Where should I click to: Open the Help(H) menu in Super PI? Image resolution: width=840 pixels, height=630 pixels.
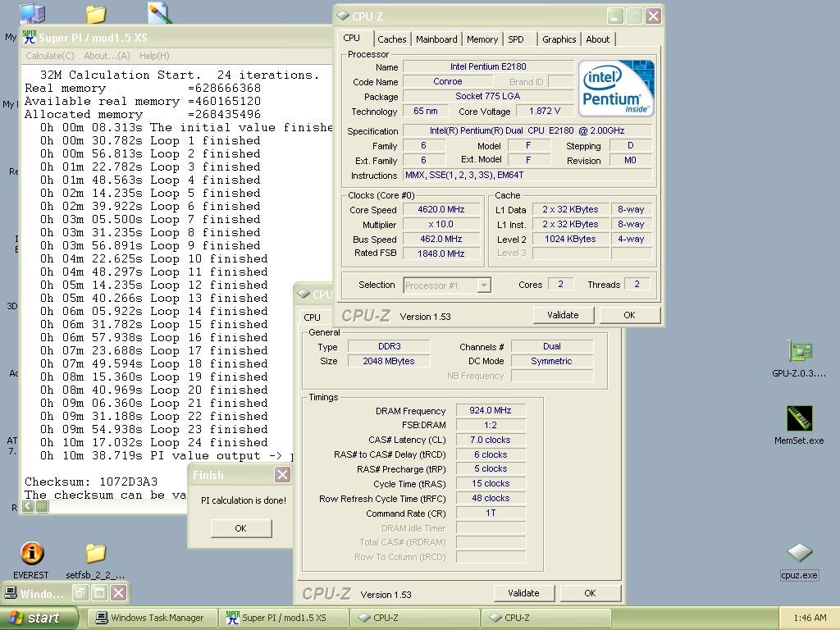point(154,56)
